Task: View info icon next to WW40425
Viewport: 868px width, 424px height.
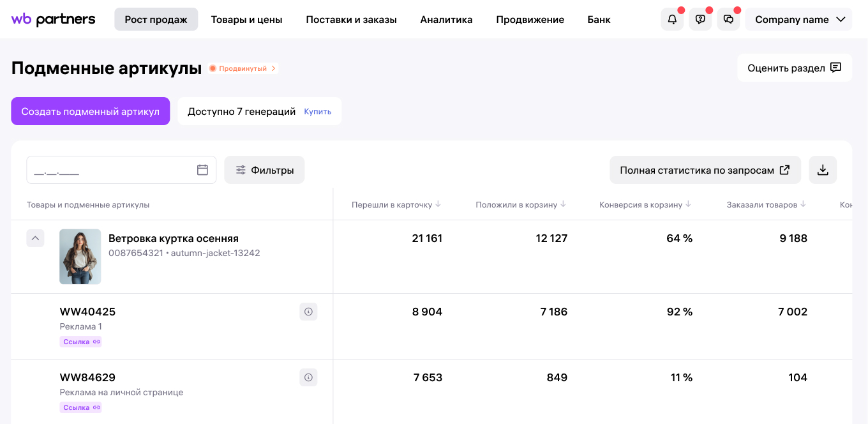Action: [308, 312]
